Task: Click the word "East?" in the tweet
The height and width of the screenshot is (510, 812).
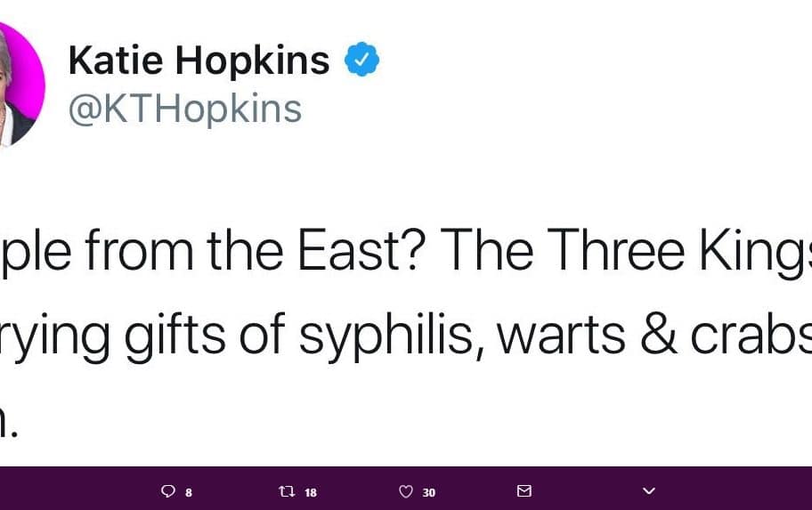Action: 361,250
